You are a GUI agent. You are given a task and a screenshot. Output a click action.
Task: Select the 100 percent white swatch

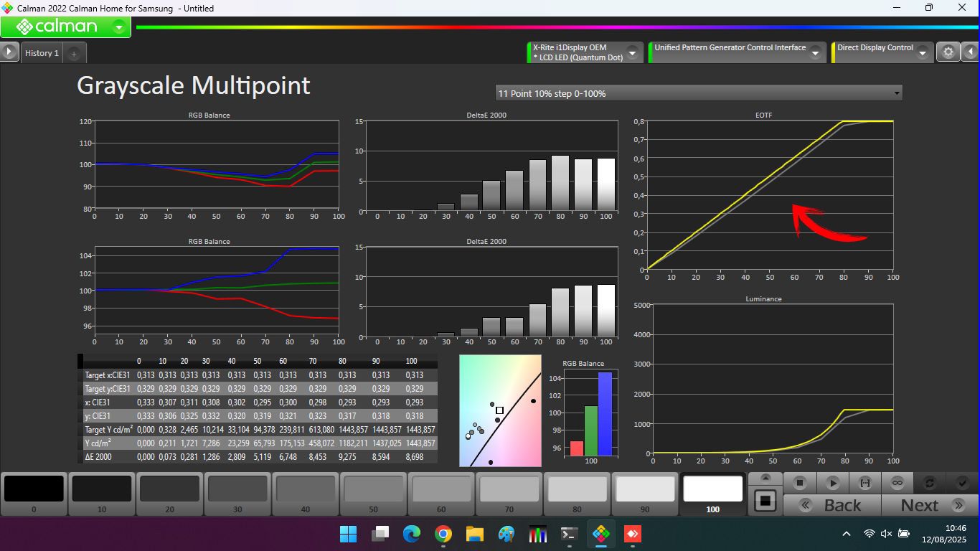click(x=712, y=493)
